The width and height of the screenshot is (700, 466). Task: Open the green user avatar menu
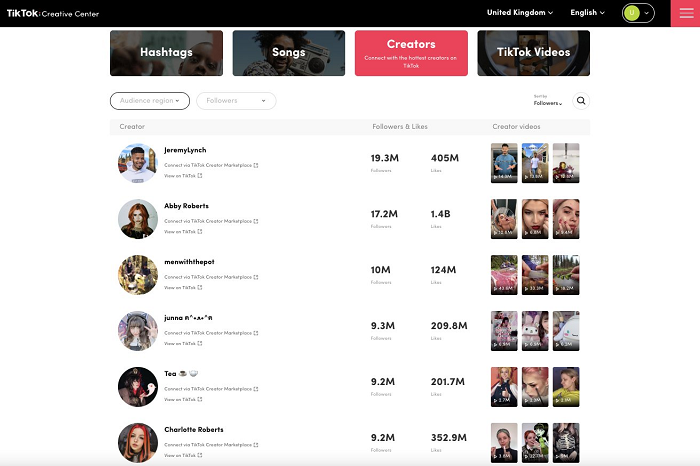(638, 13)
